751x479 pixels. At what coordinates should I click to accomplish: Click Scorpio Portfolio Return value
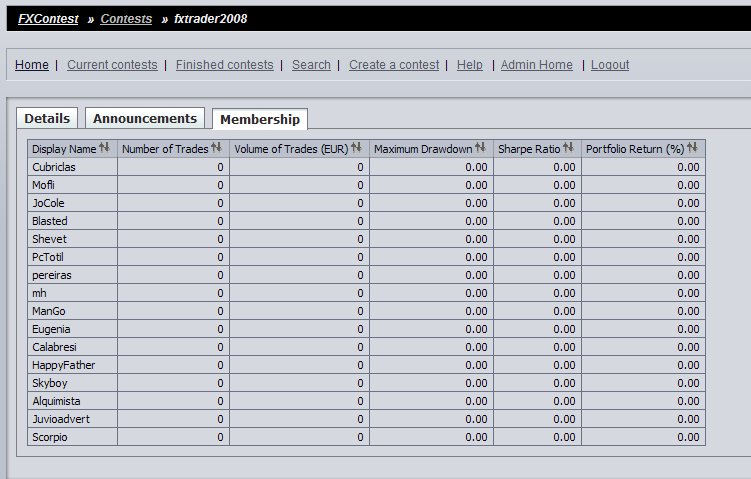688,437
